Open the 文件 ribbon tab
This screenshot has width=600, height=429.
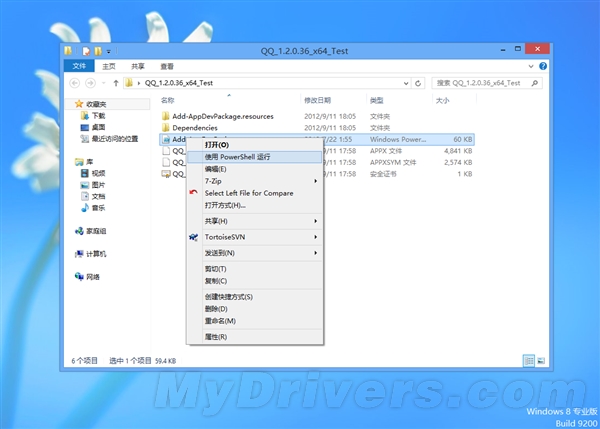pyautogui.click(x=79, y=66)
